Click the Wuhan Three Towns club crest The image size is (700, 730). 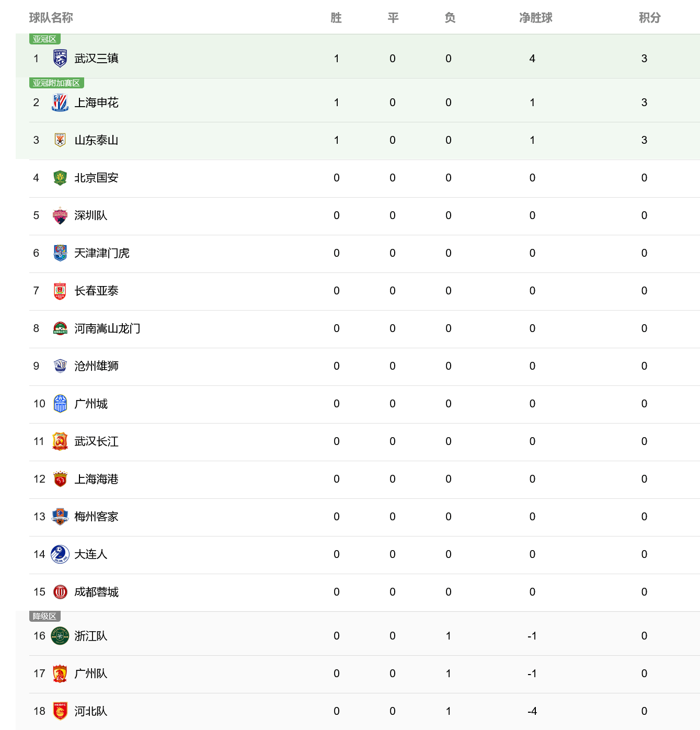tap(60, 59)
